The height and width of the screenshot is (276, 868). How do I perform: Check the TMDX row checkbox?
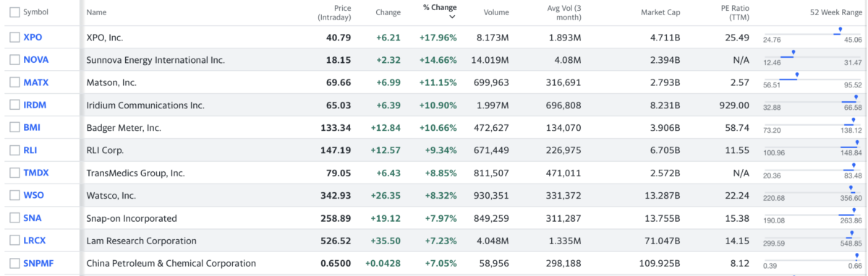click(14, 173)
